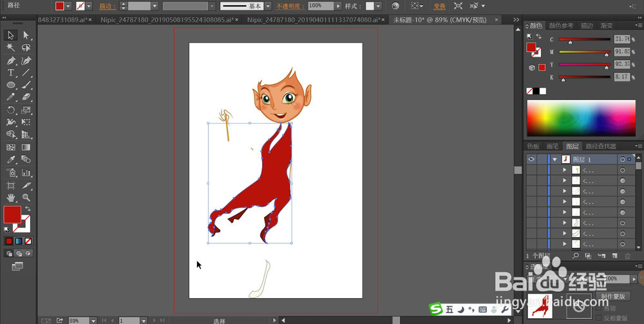This screenshot has width=644, height=324.
Task: Click the C cyan slider
Action: tap(585, 39)
